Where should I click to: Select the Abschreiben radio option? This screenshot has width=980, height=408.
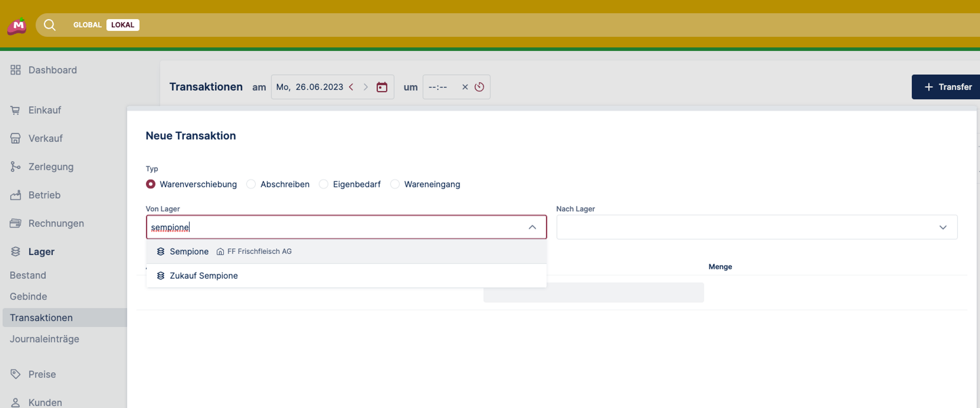coord(251,184)
